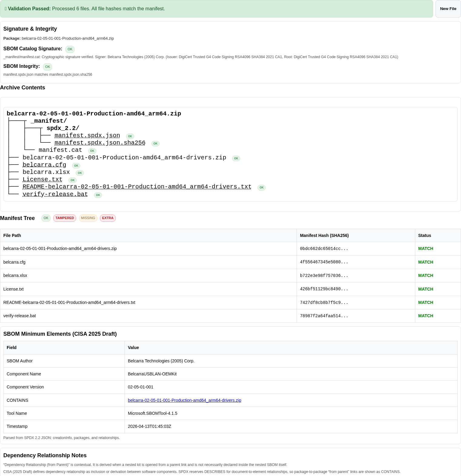Image resolution: width=461 pixels, height=476 pixels.
Task: Click OK badge beside manifest.spdx.json.sha256
Action: point(155,144)
